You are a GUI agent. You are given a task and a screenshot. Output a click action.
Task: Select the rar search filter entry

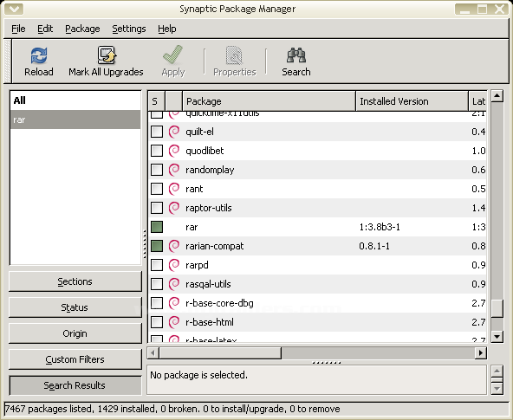click(75, 120)
